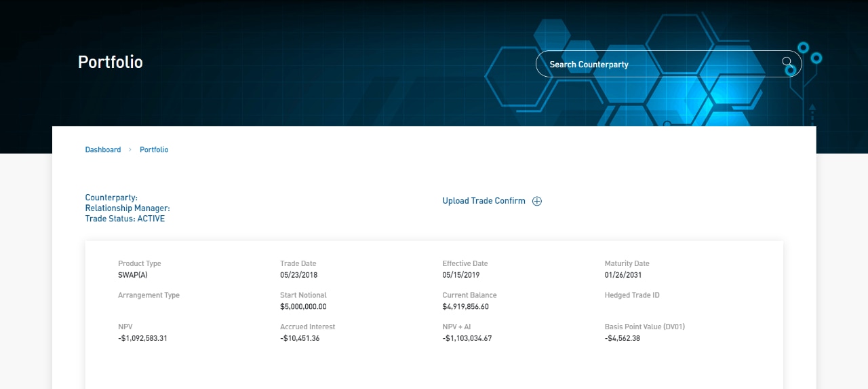Select the Start Notional amount $5,000,000.00
This screenshot has width=868, height=389.
point(303,307)
